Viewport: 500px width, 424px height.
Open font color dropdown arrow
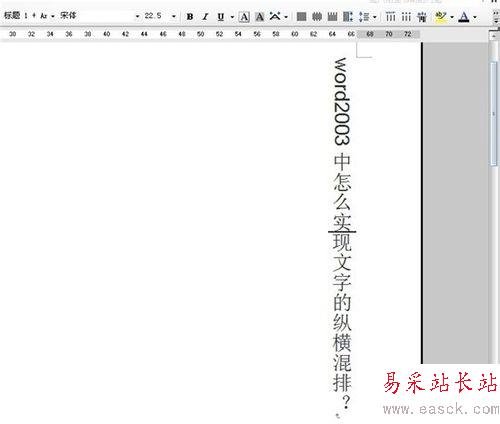click(x=475, y=17)
